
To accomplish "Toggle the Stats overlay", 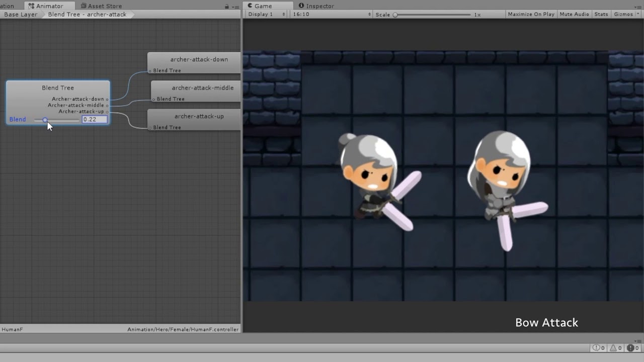I will coord(601,14).
